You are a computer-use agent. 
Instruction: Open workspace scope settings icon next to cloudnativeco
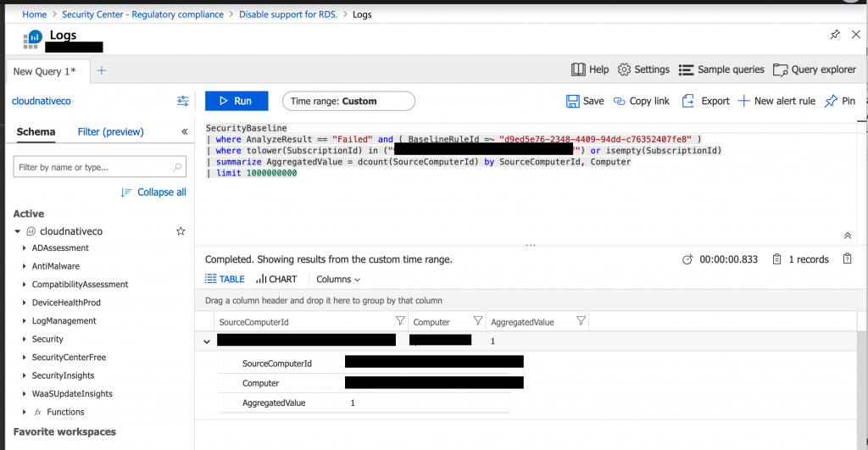point(183,101)
